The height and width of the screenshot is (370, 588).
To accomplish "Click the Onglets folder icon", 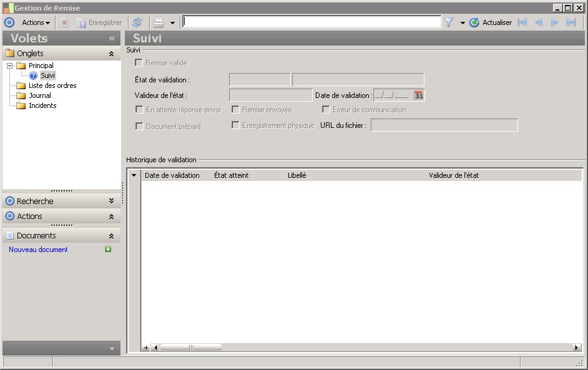I will tap(10, 53).
